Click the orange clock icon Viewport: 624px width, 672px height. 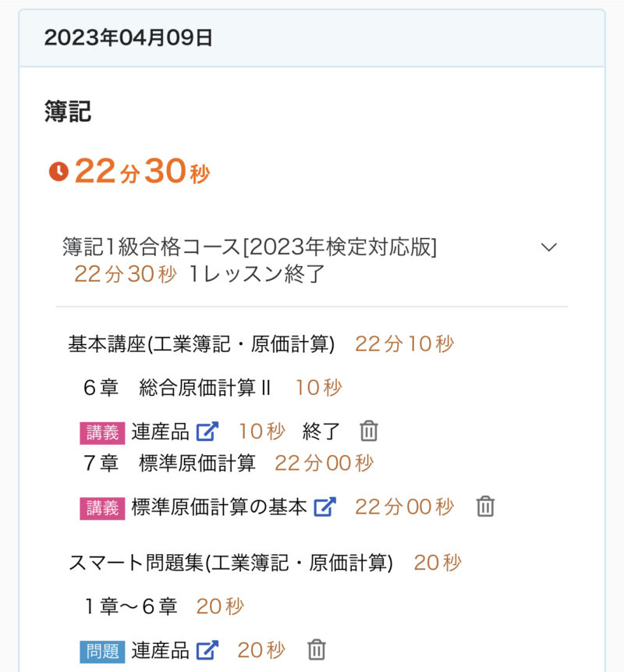pyautogui.click(x=58, y=171)
